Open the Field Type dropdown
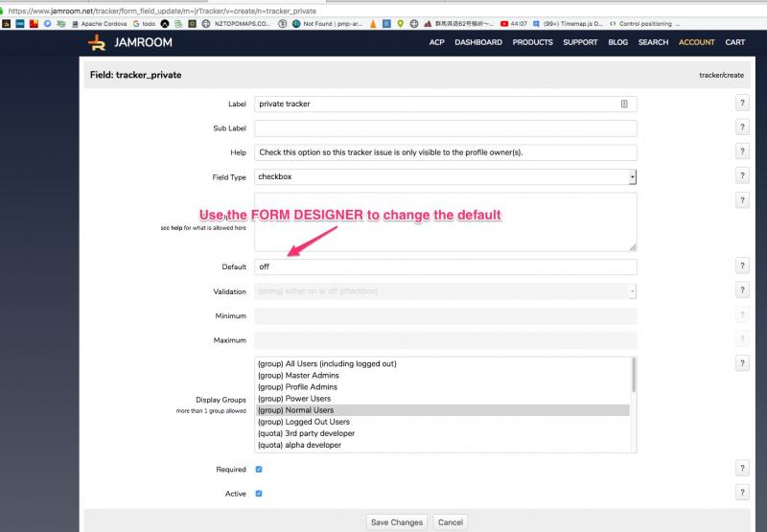This screenshot has width=767, height=532. (x=445, y=176)
